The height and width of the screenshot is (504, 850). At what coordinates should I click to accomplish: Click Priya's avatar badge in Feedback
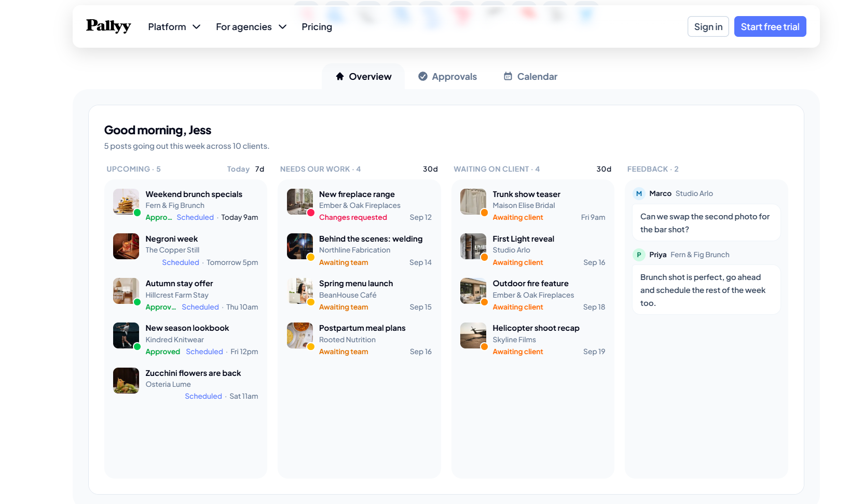click(x=639, y=255)
